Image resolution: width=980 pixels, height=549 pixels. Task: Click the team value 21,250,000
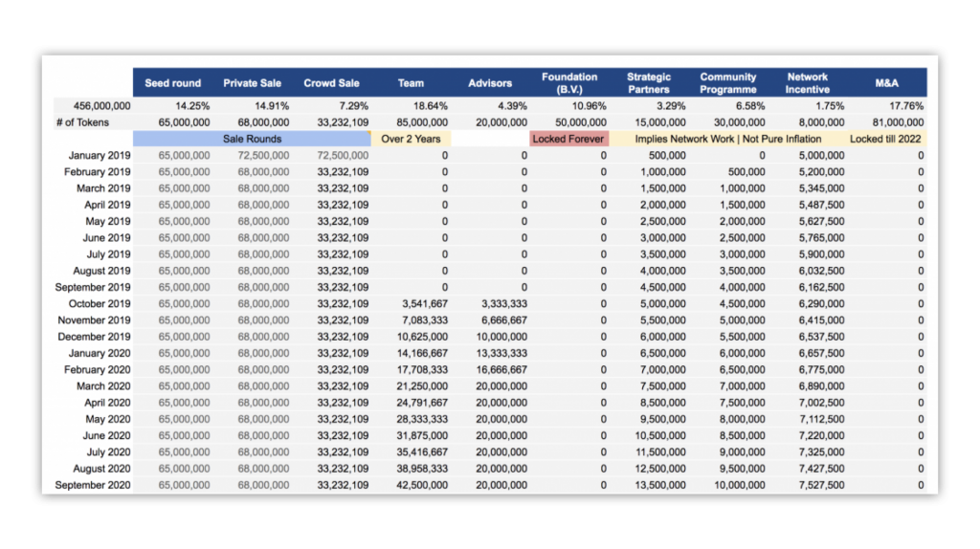tap(422, 386)
